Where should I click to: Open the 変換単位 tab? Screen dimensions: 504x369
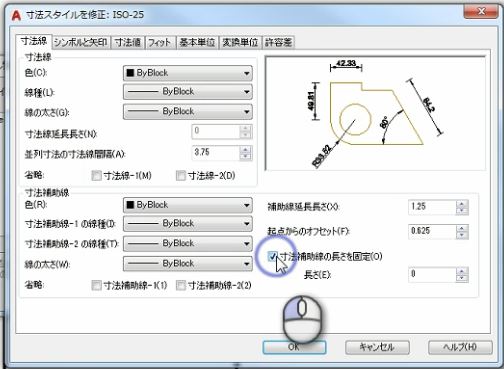[x=240, y=42]
